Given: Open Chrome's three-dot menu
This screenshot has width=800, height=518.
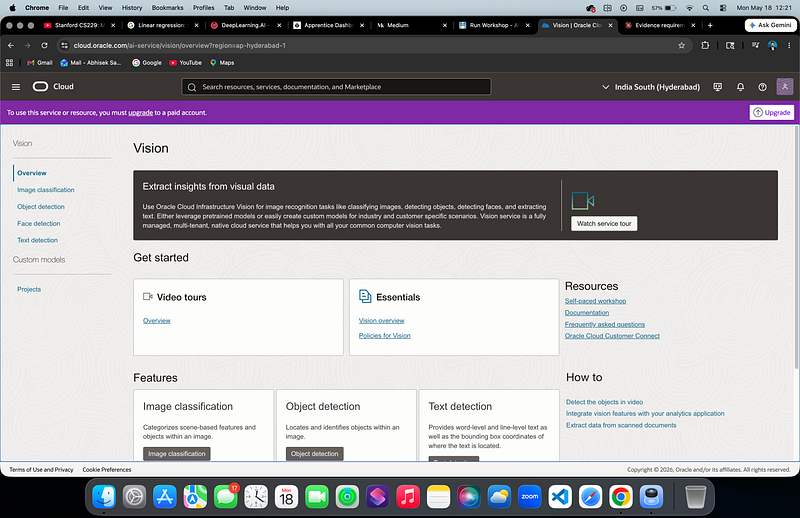Looking at the screenshot, I should 789,45.
